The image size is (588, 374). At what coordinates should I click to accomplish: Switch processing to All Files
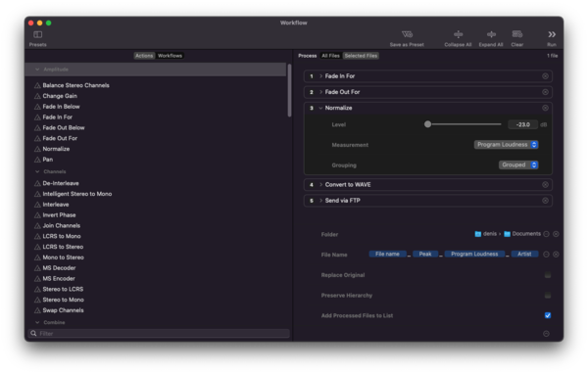330,56
